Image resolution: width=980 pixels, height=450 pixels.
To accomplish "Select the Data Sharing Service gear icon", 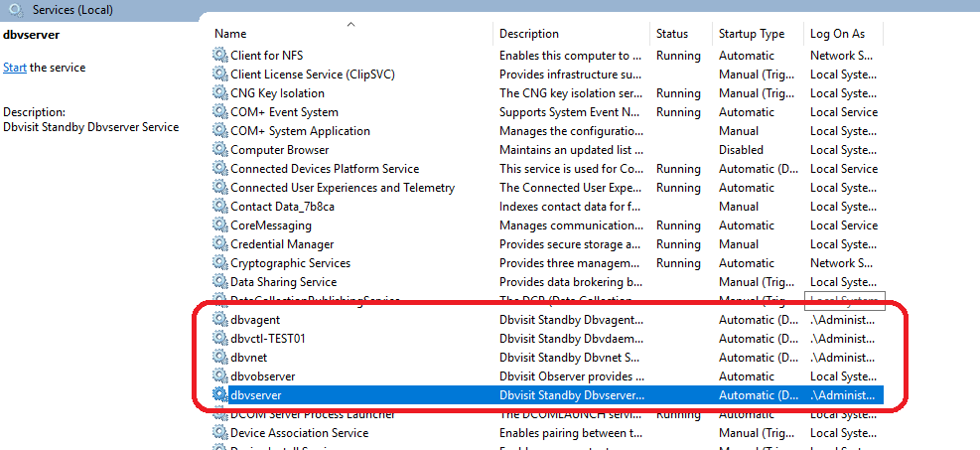I will coord(220,282).
